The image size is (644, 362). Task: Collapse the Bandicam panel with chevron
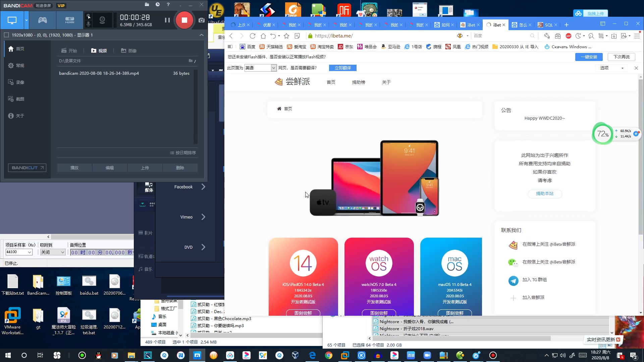[x=201, y=35]
